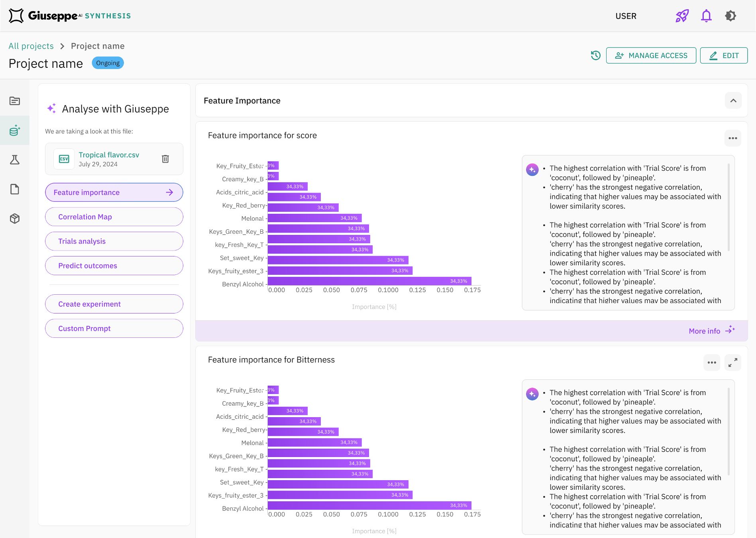The image size is (756, 538).
Task: Click the More info link
Action: (704, 331)
